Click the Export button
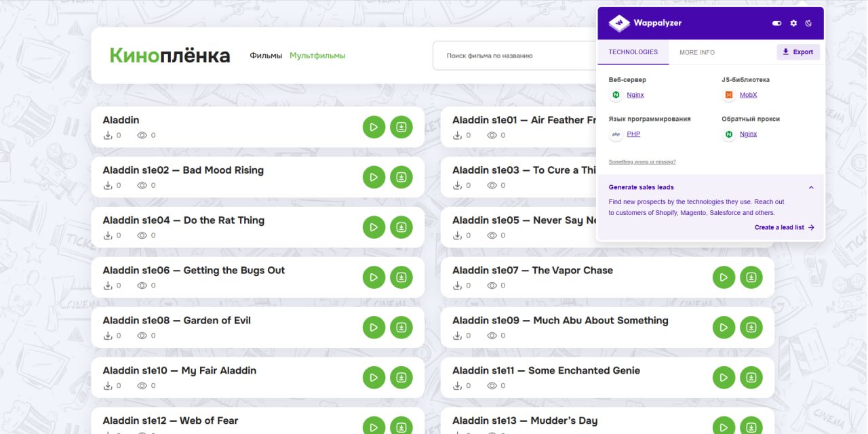This screenshot has width=868, height=434. coord(798,52)
